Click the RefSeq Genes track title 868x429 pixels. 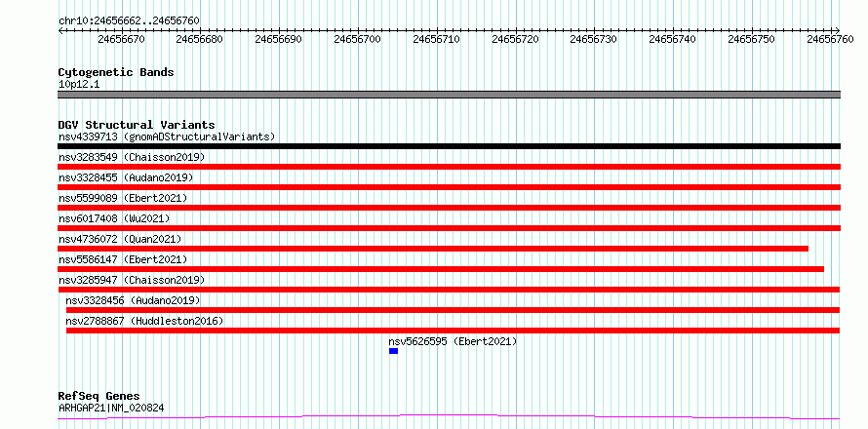pos(99,397)
